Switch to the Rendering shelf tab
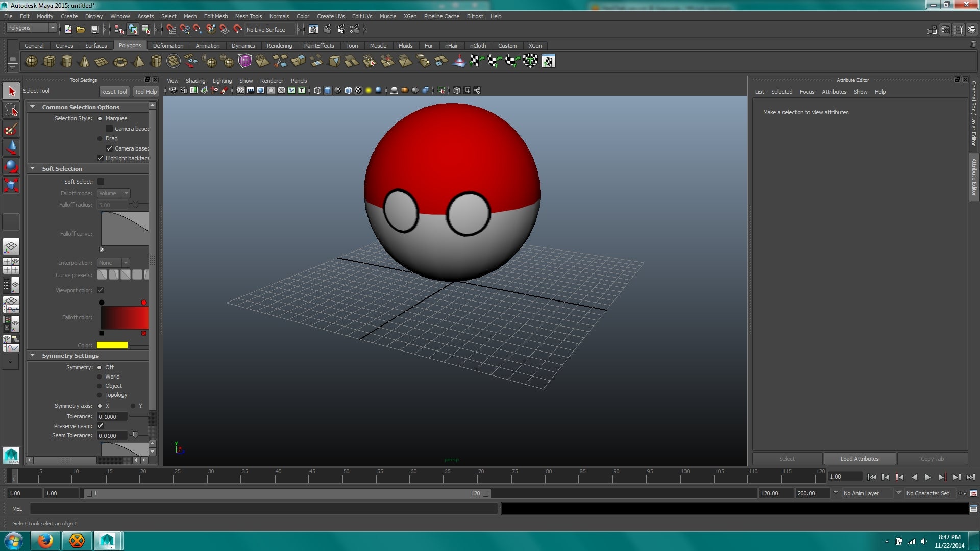 tap(279, 46)
